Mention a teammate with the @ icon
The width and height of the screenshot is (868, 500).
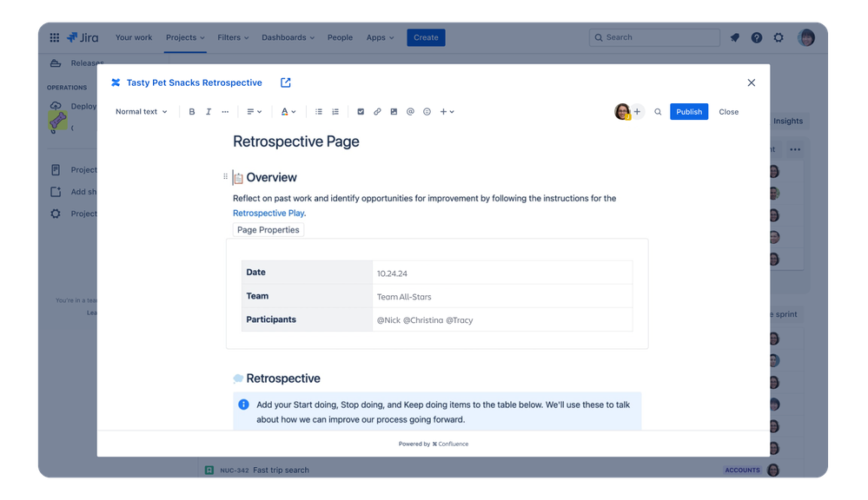tap(412, 111)
